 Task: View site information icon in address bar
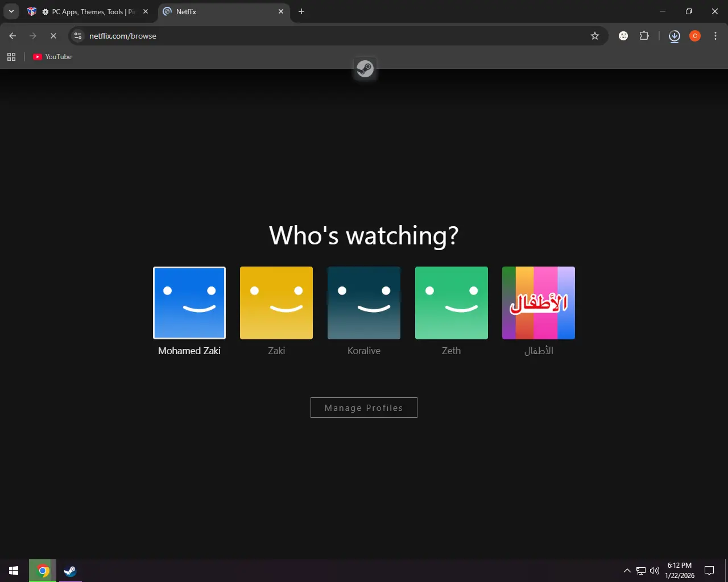pos(78,36)
